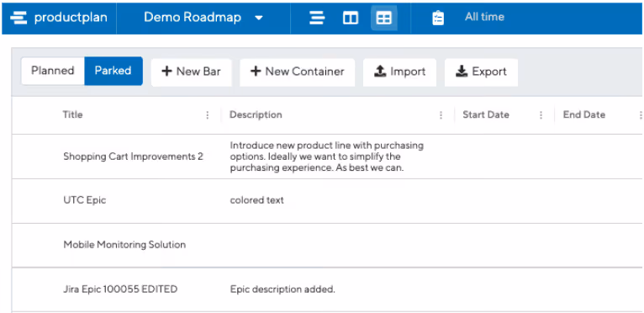This screenshot has width=644, height=313.
Task: Click the Export button
Action: [481, 72]
